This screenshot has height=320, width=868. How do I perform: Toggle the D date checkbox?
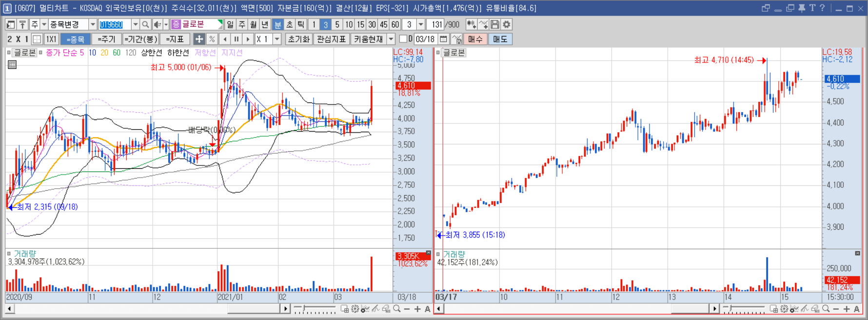coord(403,39)
